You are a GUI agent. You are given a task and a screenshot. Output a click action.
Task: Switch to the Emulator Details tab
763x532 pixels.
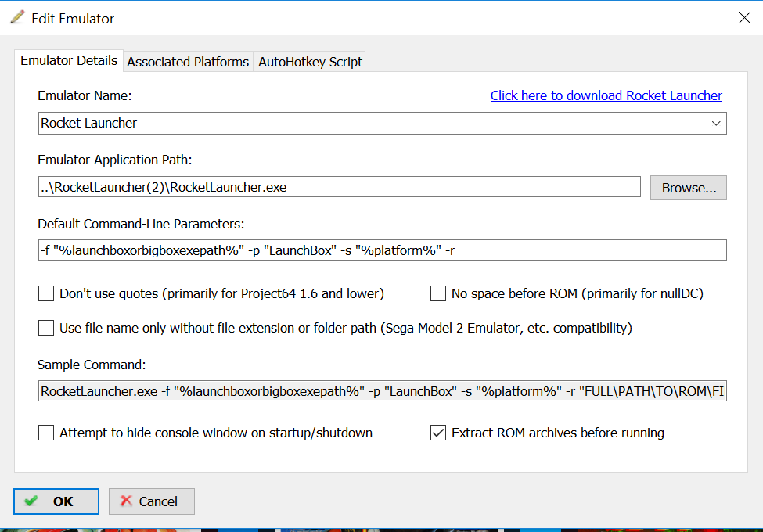(69, 61)
